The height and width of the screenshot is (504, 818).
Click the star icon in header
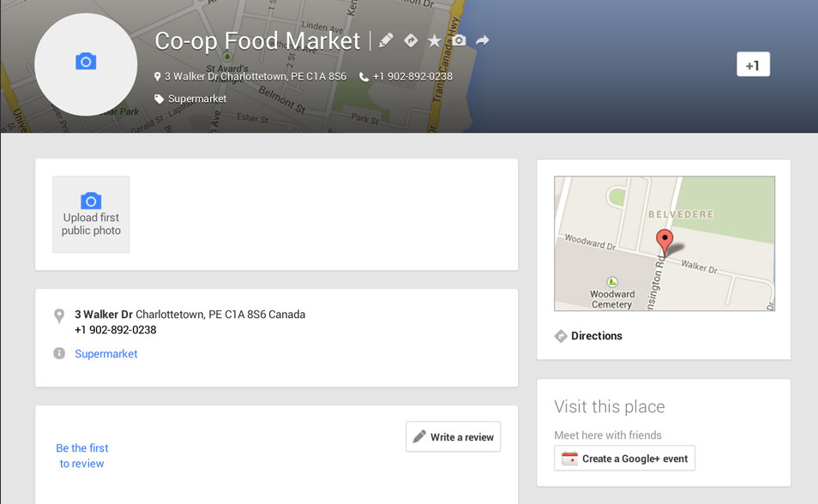click(x=435, y=40)
